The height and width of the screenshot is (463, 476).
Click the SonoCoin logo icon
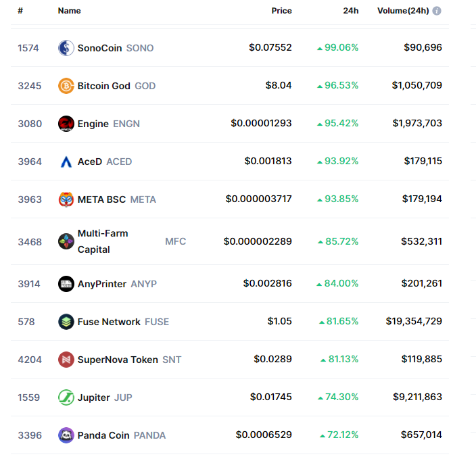(x=66, y=48)
